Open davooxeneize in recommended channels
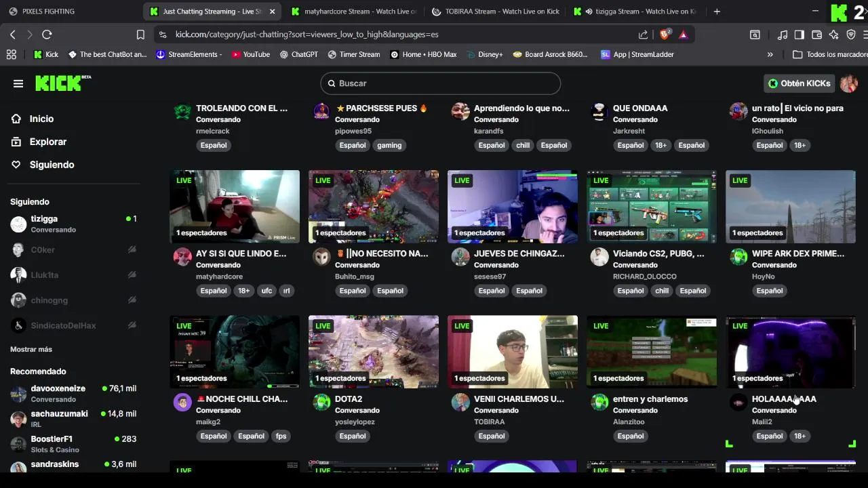Image resolution: width=868 pixels, height=488 pixels. point(73,393)
